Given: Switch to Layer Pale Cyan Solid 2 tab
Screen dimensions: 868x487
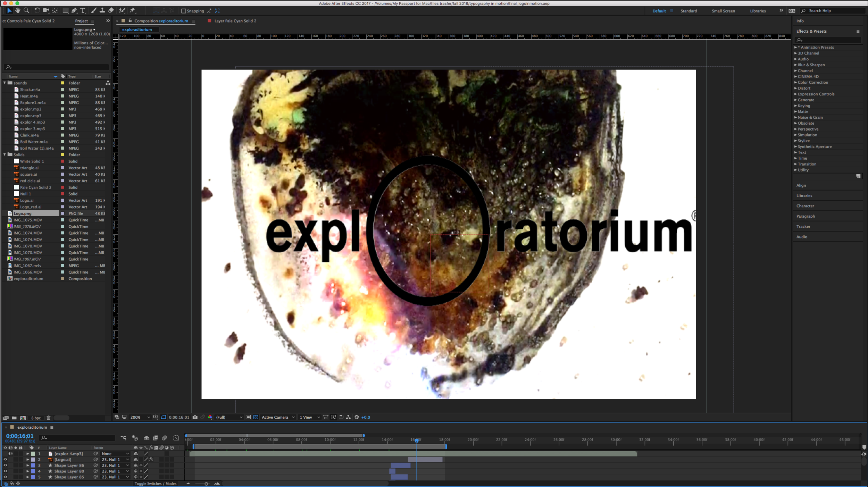Looking at the screenshot, I should (235, 21).
